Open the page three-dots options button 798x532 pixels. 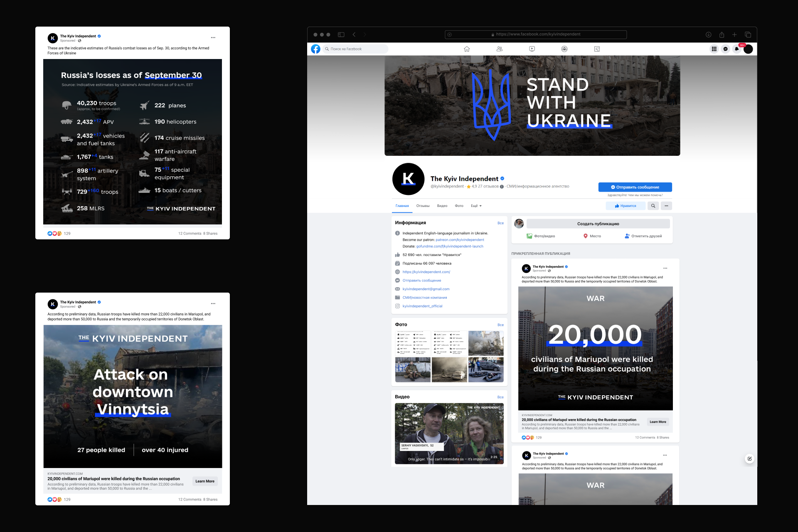pyautogui.click(x=666, y=206)
